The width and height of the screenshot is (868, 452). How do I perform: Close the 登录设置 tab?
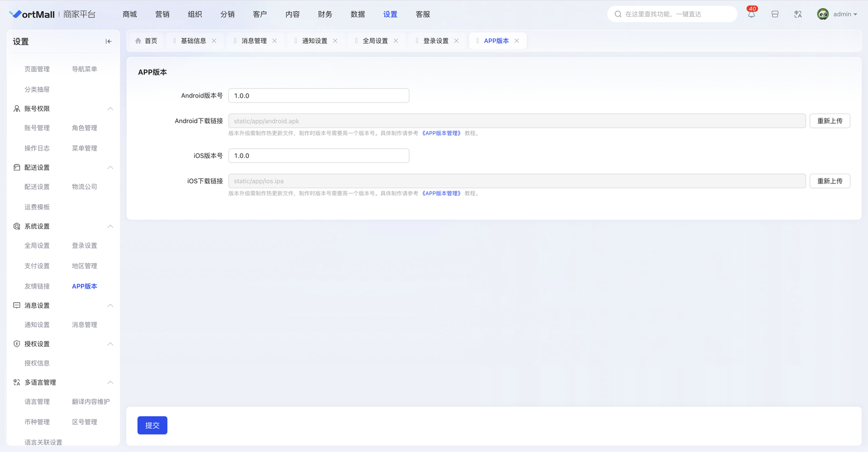tap(456, 41)
